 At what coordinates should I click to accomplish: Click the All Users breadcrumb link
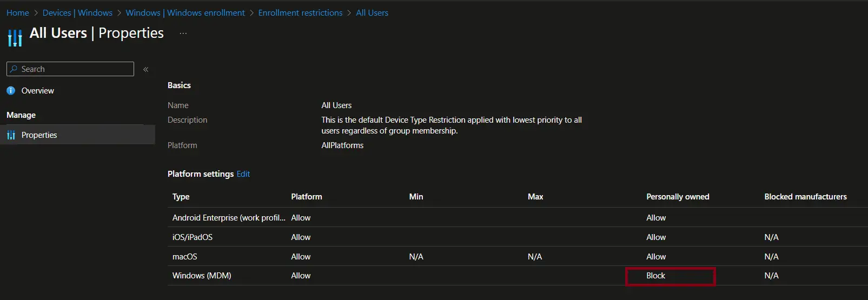(372, 13)
